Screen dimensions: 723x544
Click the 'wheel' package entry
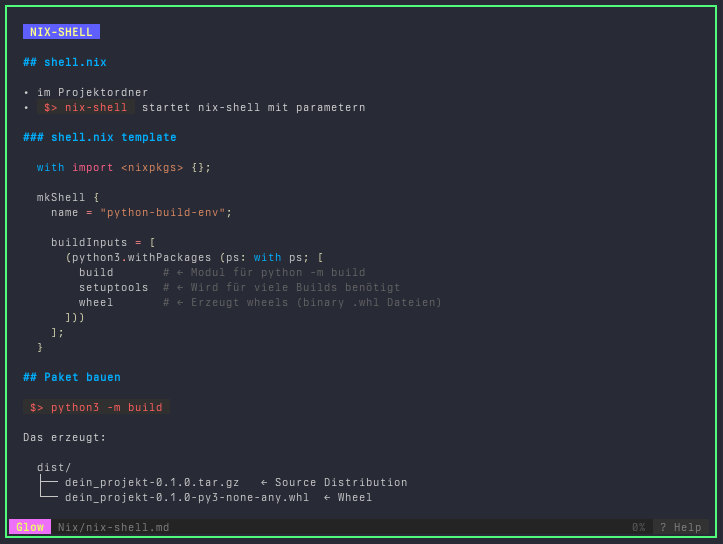point(96,303)
